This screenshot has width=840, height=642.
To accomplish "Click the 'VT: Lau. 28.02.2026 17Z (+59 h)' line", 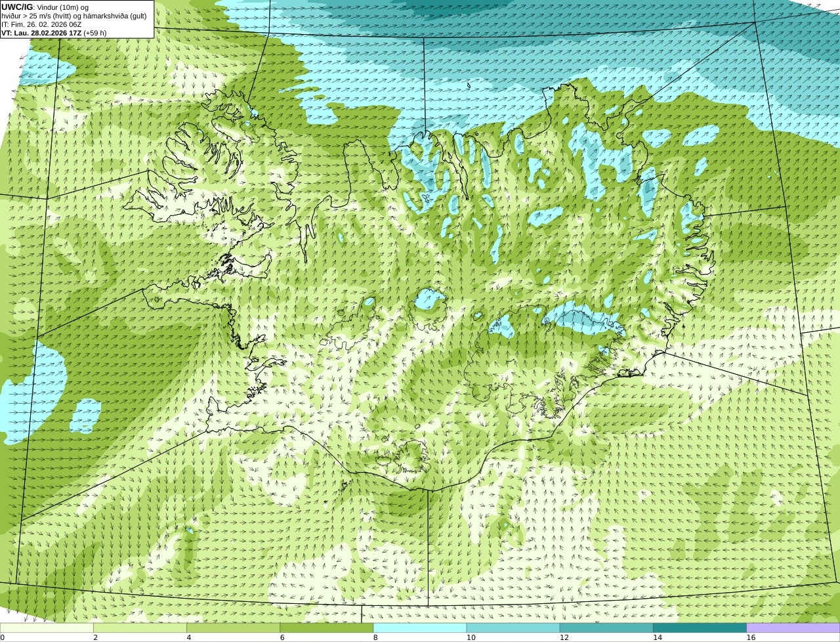I will pyautogui.click(x=54, y=33).
